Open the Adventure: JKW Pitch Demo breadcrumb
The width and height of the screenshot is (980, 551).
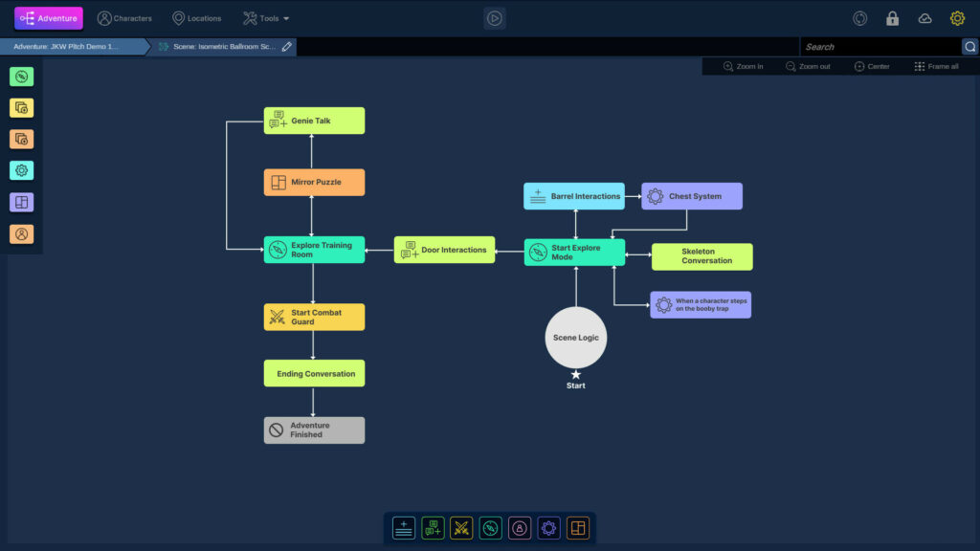tap(67, 47)
